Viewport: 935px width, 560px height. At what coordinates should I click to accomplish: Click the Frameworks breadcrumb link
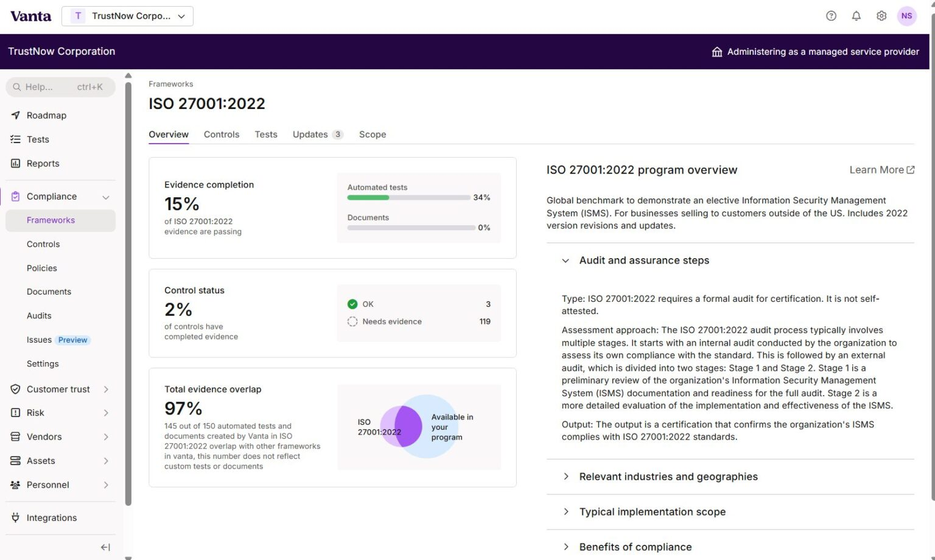[170, 84]
